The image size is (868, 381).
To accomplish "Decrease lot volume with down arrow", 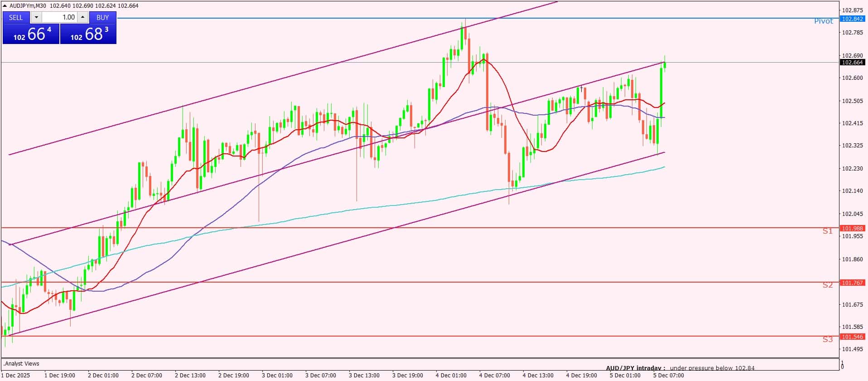I will click(36, 17).
